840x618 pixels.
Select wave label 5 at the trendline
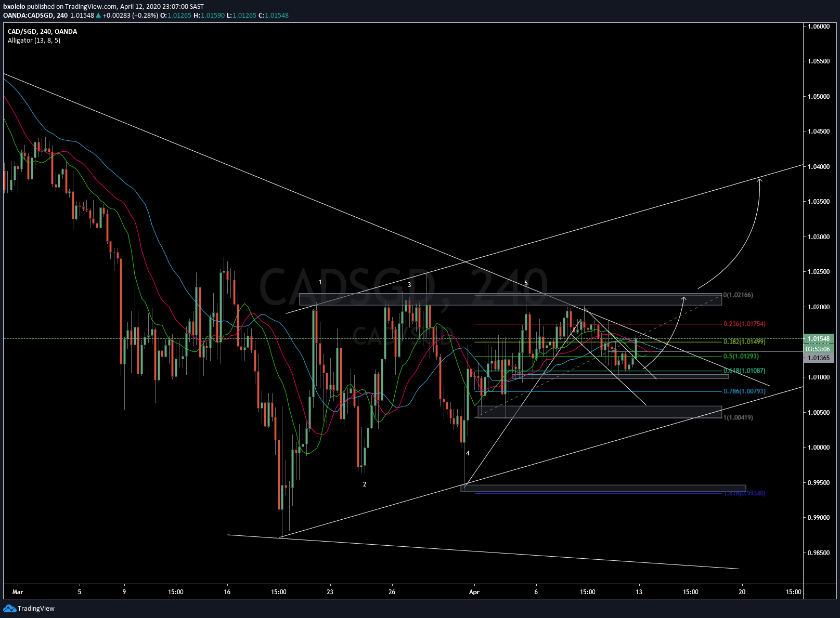(526, 283)
